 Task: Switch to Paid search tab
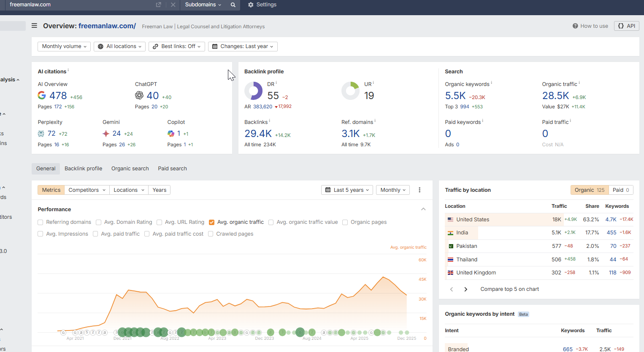pyautogui.click(x=173, y=169)
